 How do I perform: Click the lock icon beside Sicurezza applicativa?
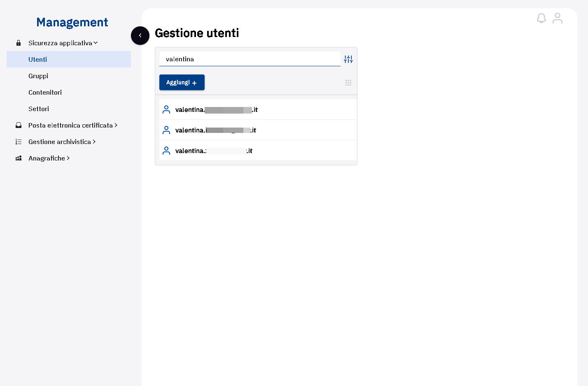coord(19,43)
